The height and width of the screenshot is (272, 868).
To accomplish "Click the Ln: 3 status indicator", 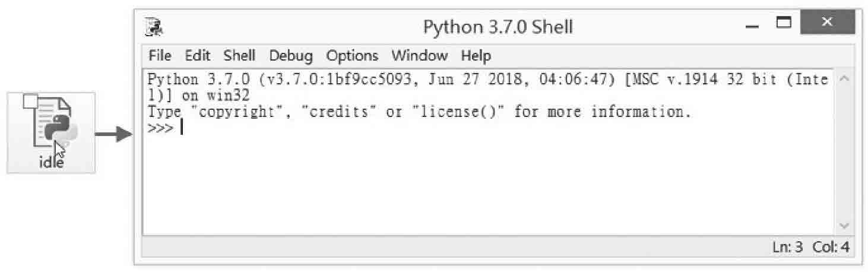I will point(787,247).
